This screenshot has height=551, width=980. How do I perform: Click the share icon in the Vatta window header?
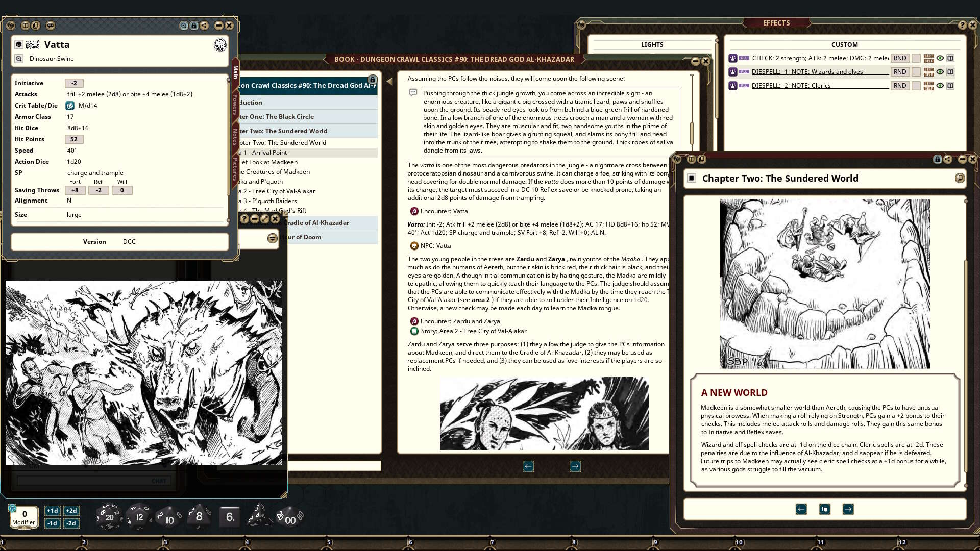tap(204, 26)
